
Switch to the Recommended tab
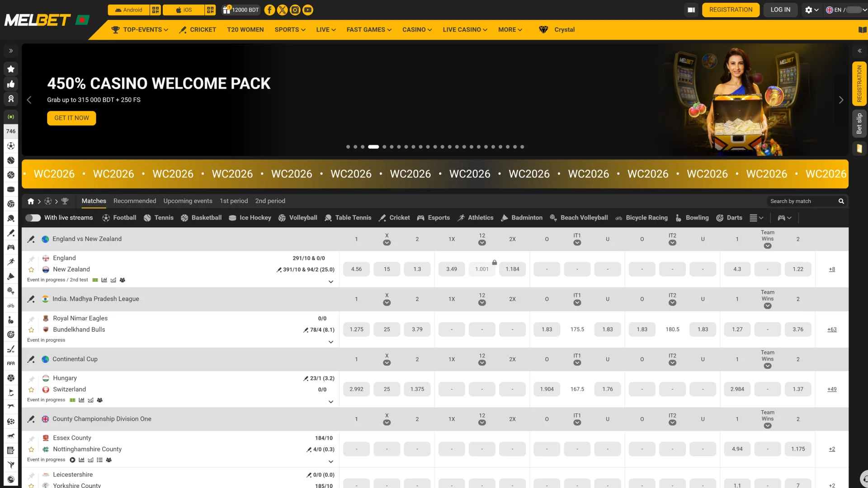point(135,202)
